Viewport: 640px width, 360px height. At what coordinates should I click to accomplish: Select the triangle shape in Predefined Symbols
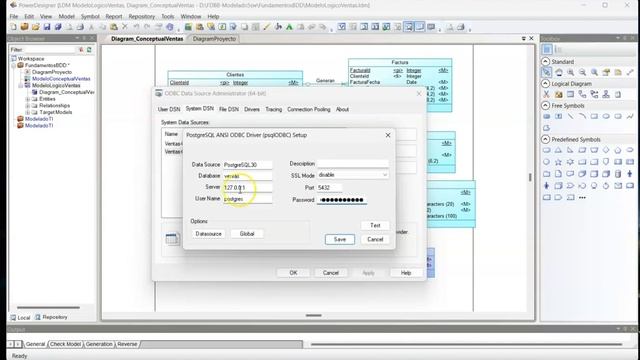tap(559, 150)
